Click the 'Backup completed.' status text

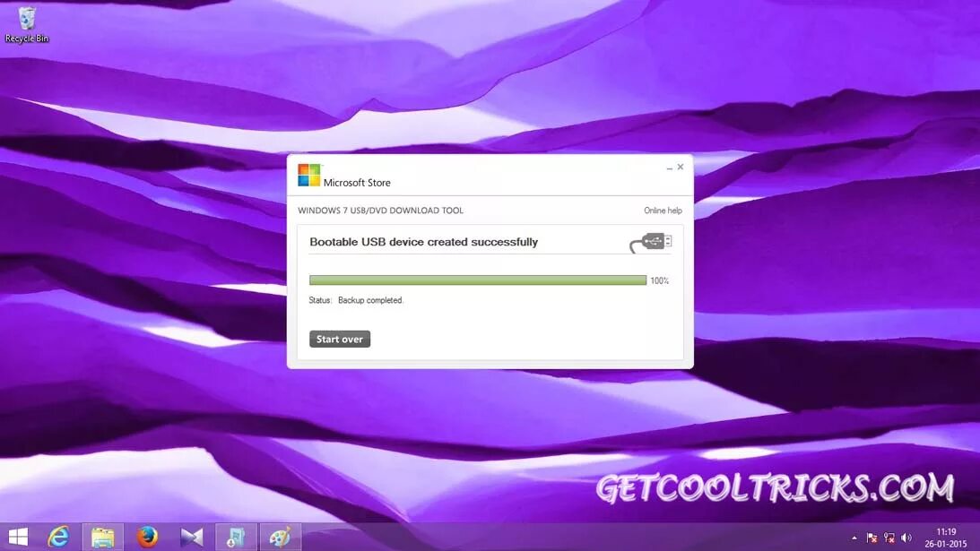coord(370,300)
